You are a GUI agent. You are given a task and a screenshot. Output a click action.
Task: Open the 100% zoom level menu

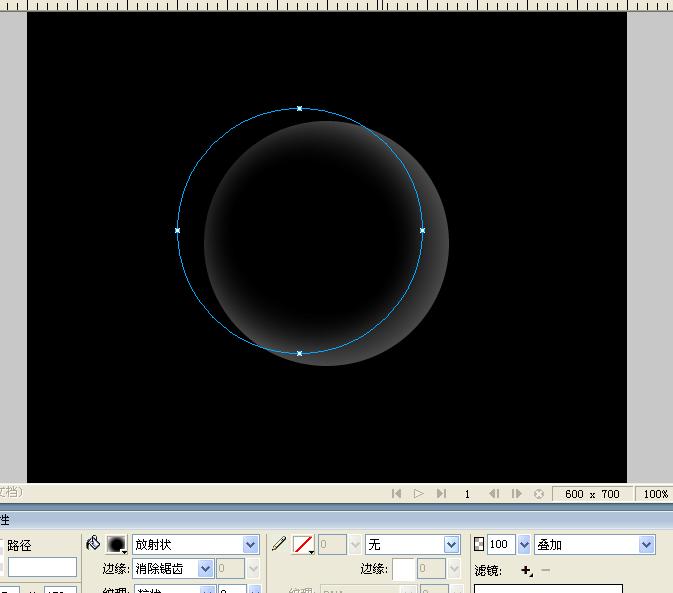[655, 494]
